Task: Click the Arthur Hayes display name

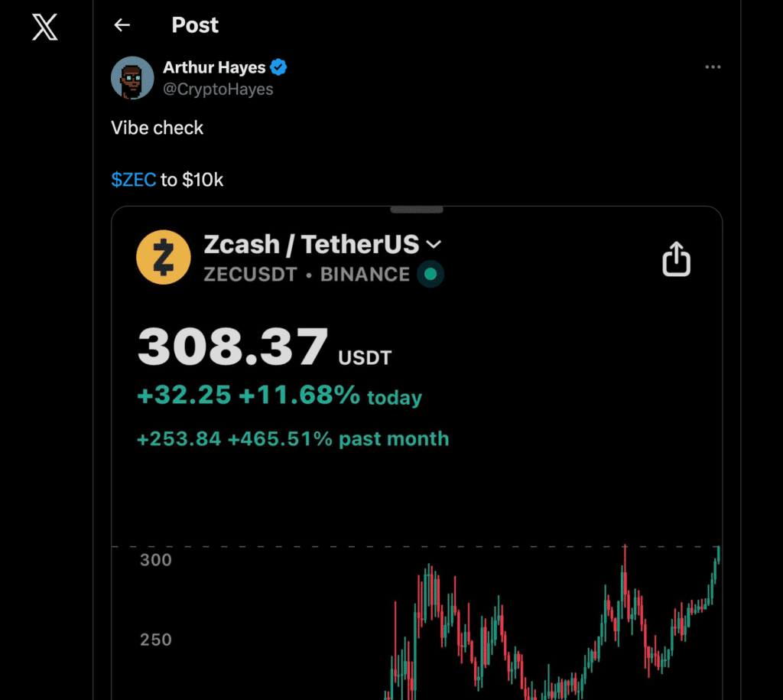Action: click(214, 67)
